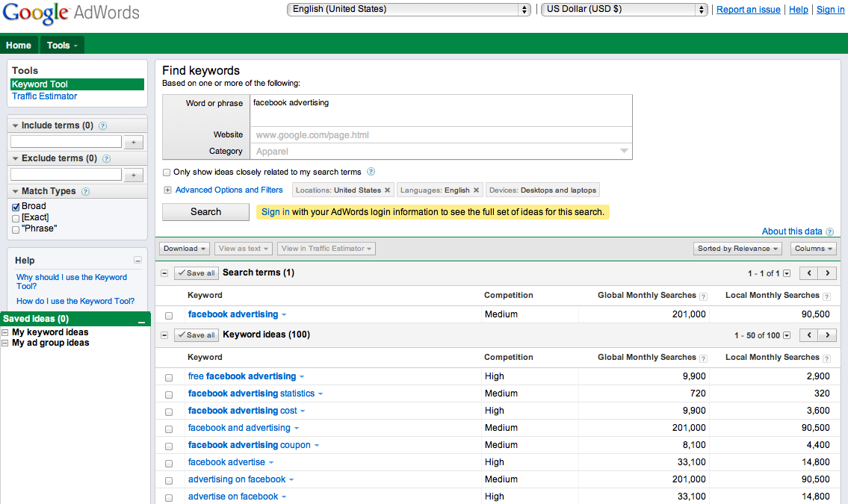
Task: Open the Report an issue link
Action: pyautogui.click(x=748, y=10)
